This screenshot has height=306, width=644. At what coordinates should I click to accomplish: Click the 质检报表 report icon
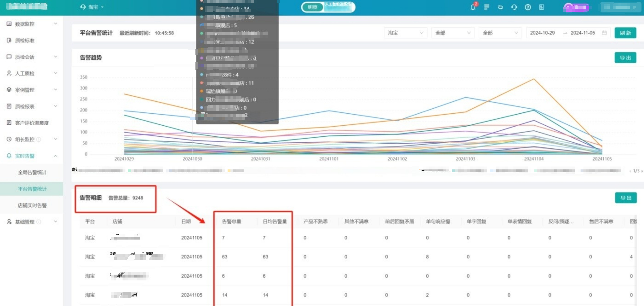[x=9, y=106]
